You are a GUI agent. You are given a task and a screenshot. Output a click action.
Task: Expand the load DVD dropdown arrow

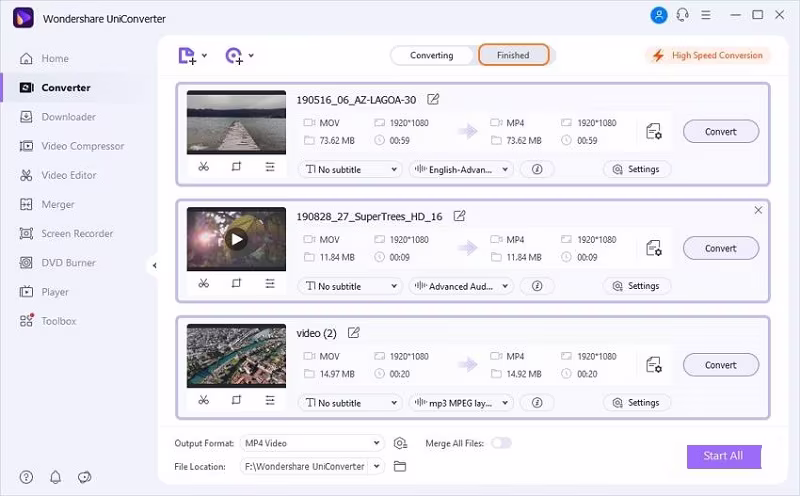click(x=252, y=56)
